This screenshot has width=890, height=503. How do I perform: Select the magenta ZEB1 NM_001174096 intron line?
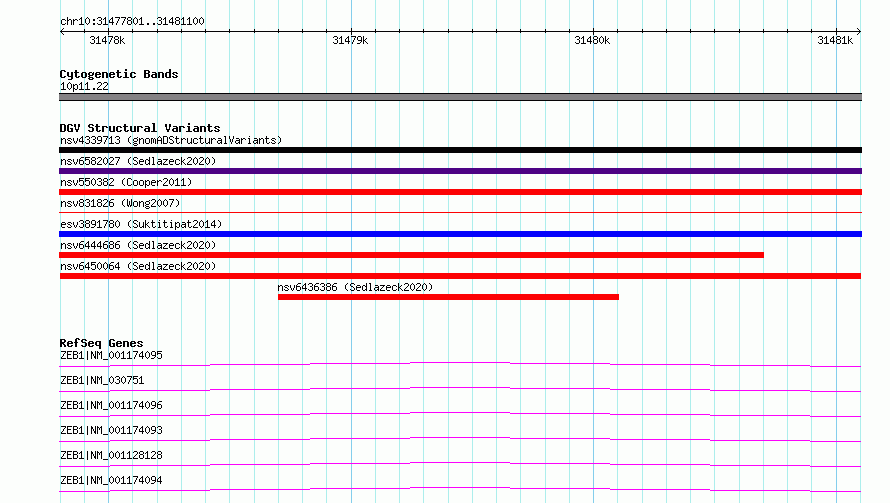(x=460, y=413)
